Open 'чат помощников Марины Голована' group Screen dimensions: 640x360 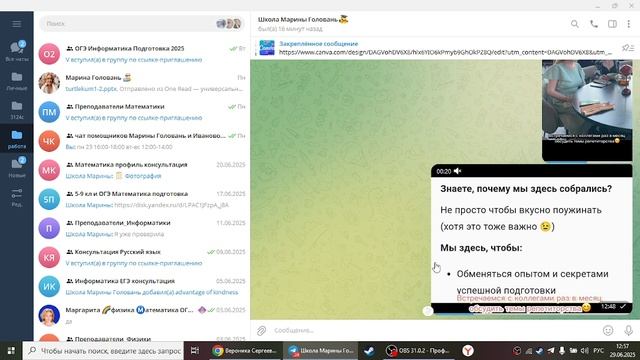(142, 141)
